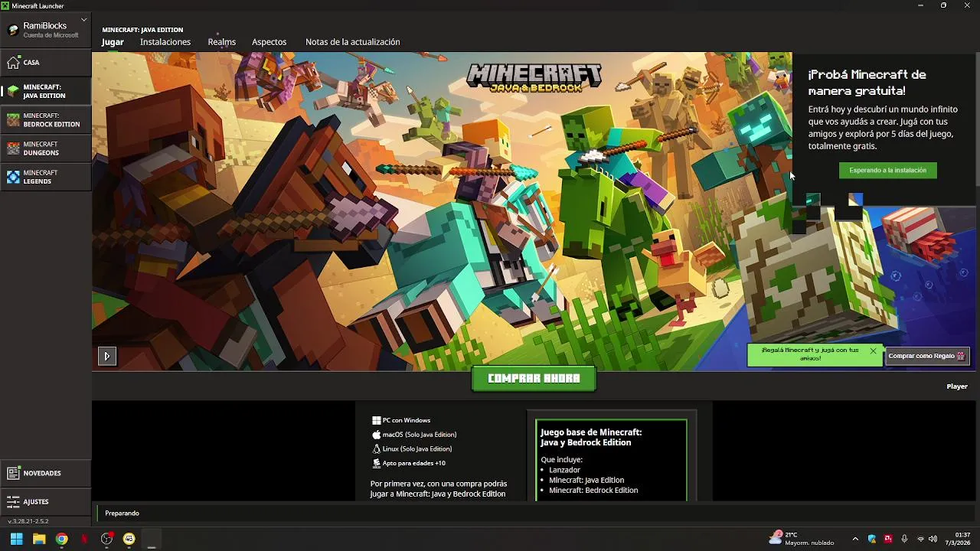Click the RamiBlocks profile avatar
The width and height of the screenshot is (980, 551).
(13, 30)
